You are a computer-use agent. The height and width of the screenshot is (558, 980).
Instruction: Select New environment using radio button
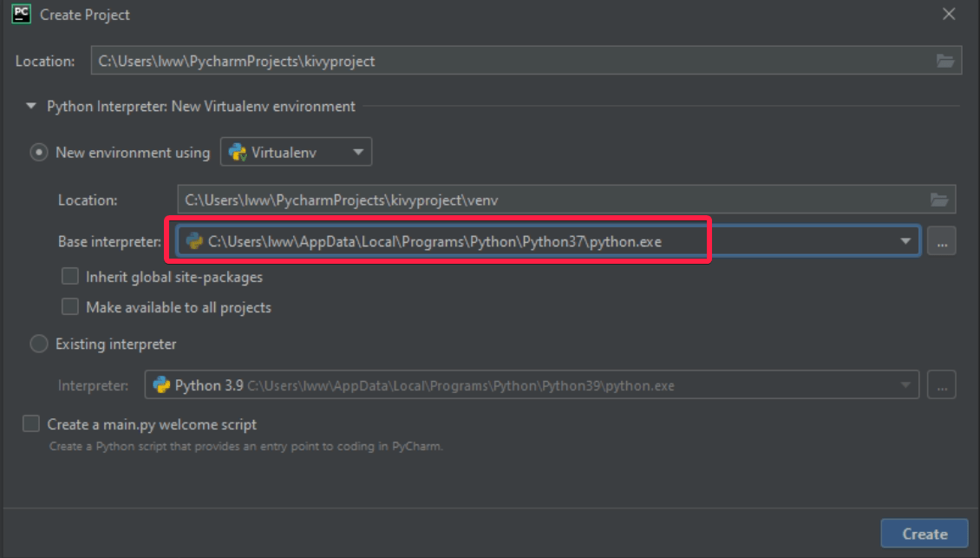(x=39, y=153)
